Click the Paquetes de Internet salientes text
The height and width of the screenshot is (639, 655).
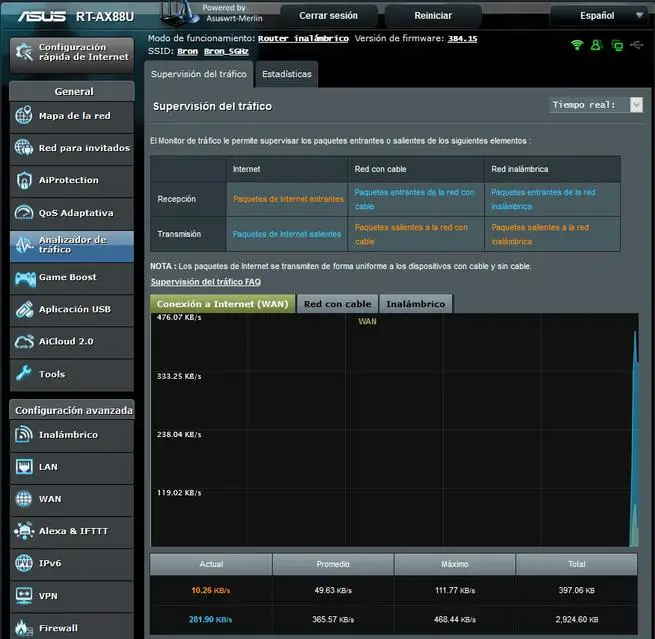point(287,234)
